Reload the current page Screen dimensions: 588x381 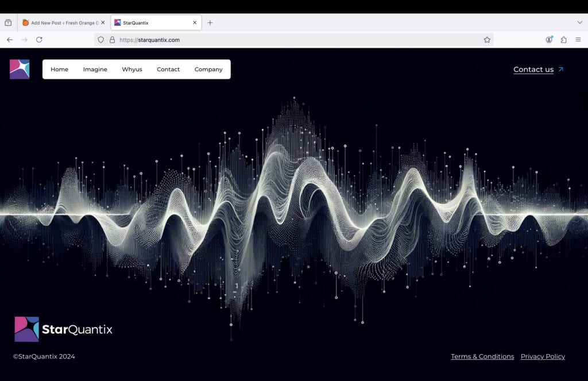[39, 40]
